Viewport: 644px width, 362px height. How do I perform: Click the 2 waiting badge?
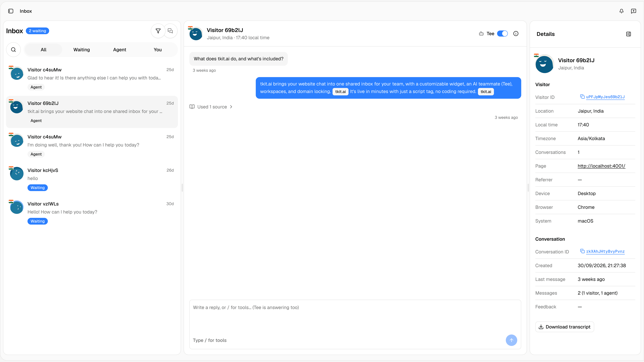coord(37,31)
